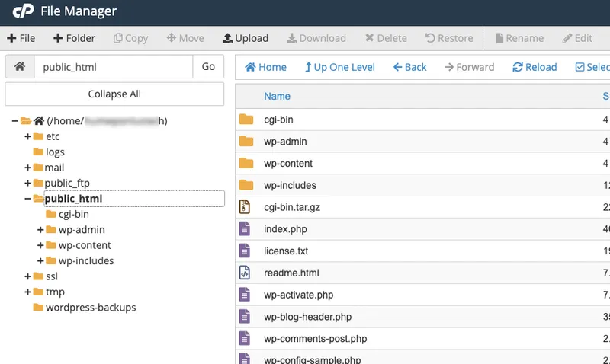The height and width of the screenshot is (364, 610).
Task: Open the Upload toolbar button
Action: pyautogui.click(x=245, y=38)
